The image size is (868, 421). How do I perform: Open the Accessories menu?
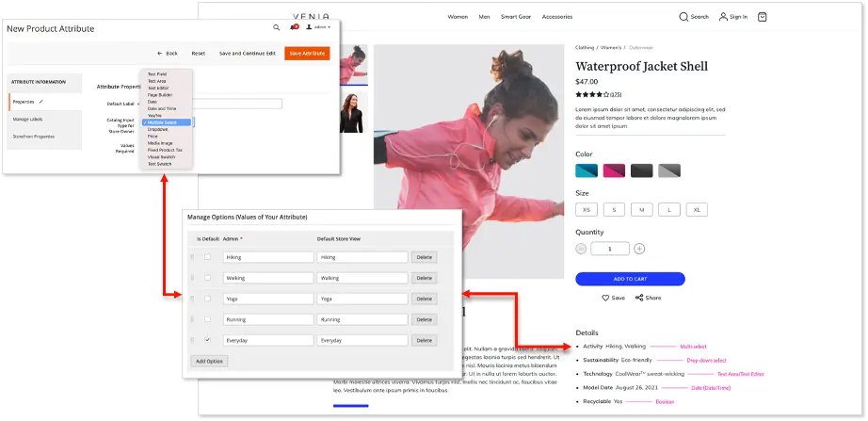pos(557,17)
